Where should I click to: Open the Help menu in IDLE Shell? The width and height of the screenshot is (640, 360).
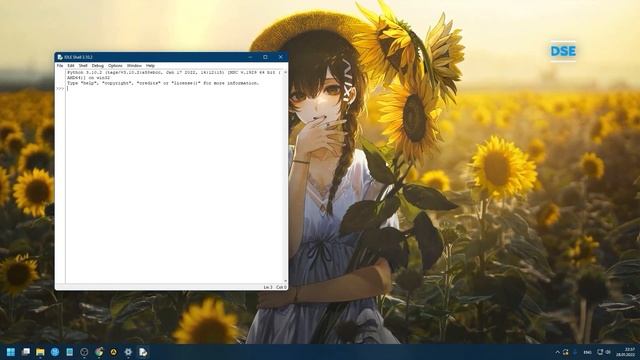coord(150,66)
